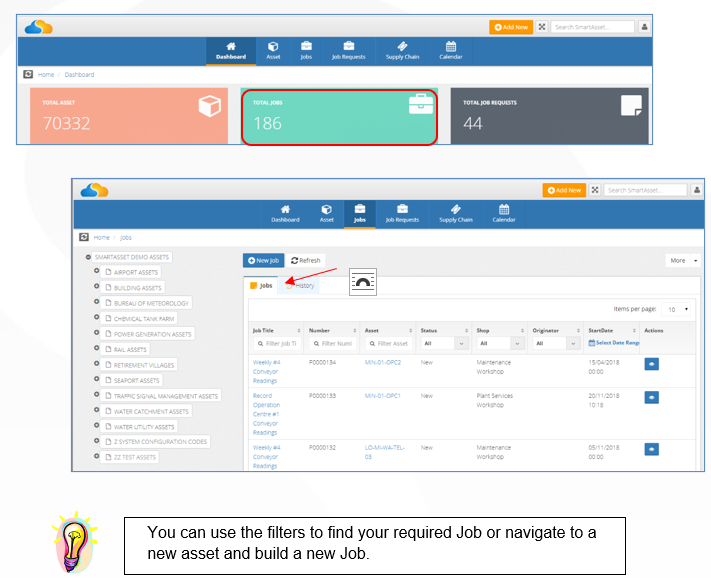The image size is (711, 578).
Task: Select TRAFFIC SIGNAL MANAGEMENT ASSETS item
Action: point(161,396)
